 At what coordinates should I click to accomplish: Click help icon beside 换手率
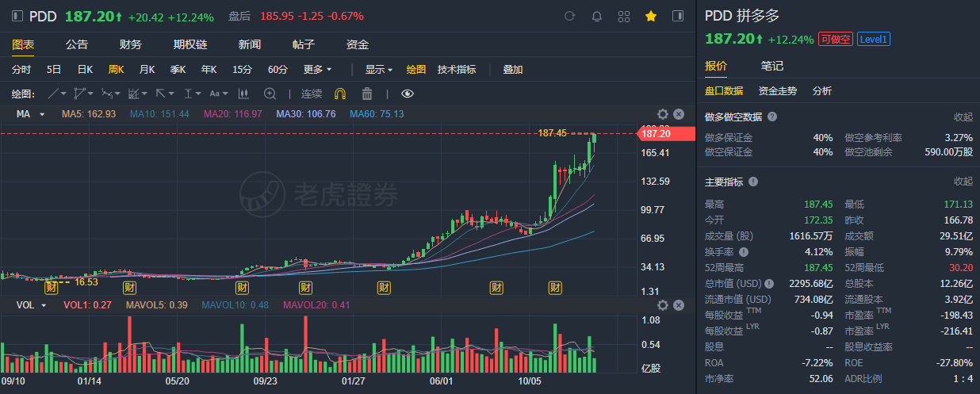click(744, 251)
